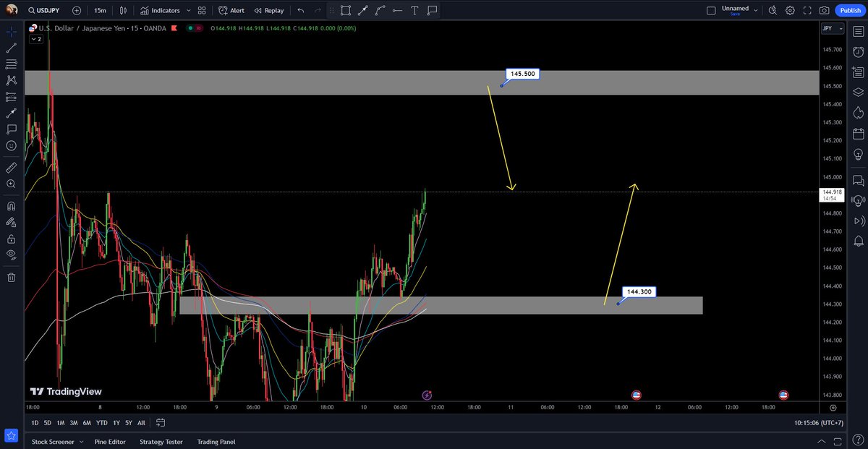Screen dimensions: 868x449
Task: Click the Publish button
Action: (x=849, y=11)
